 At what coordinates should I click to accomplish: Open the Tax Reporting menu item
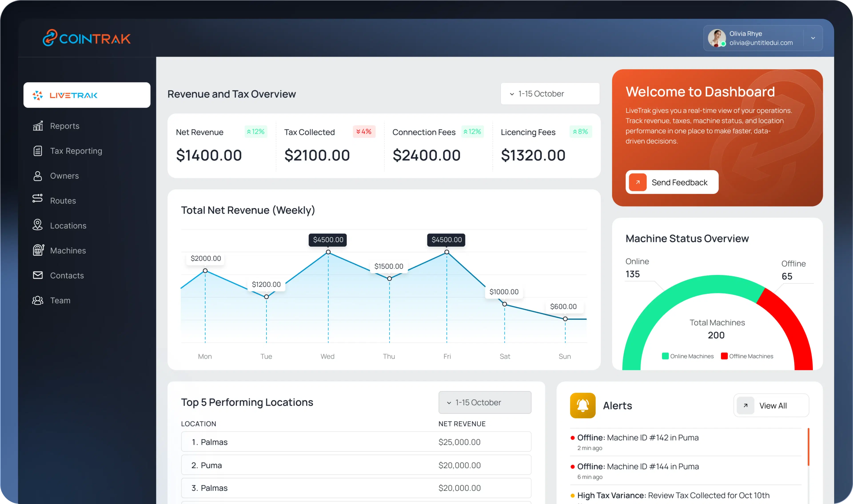pyautogui.click(x=76, y=151)
